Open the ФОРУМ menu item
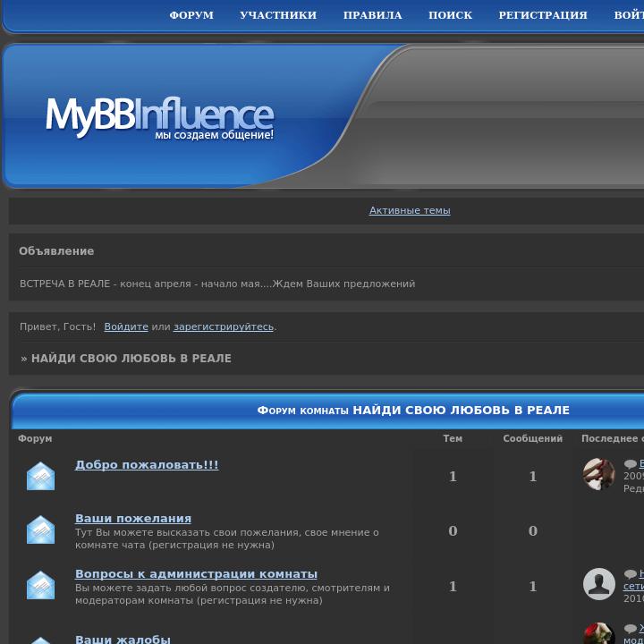Image resolution: width=644 pixels, height=644 pixels. point(191,15)
